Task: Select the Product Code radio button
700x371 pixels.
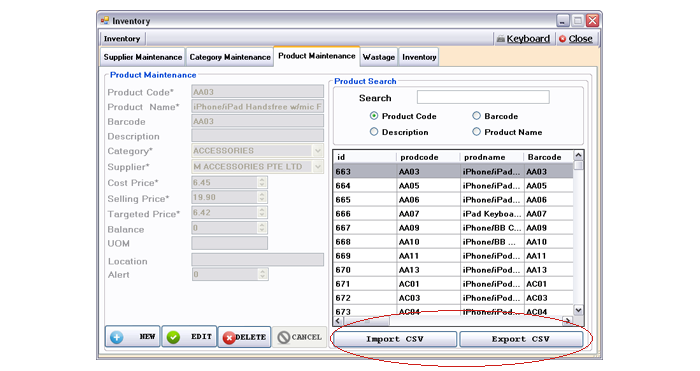Action: click(374, 116)
